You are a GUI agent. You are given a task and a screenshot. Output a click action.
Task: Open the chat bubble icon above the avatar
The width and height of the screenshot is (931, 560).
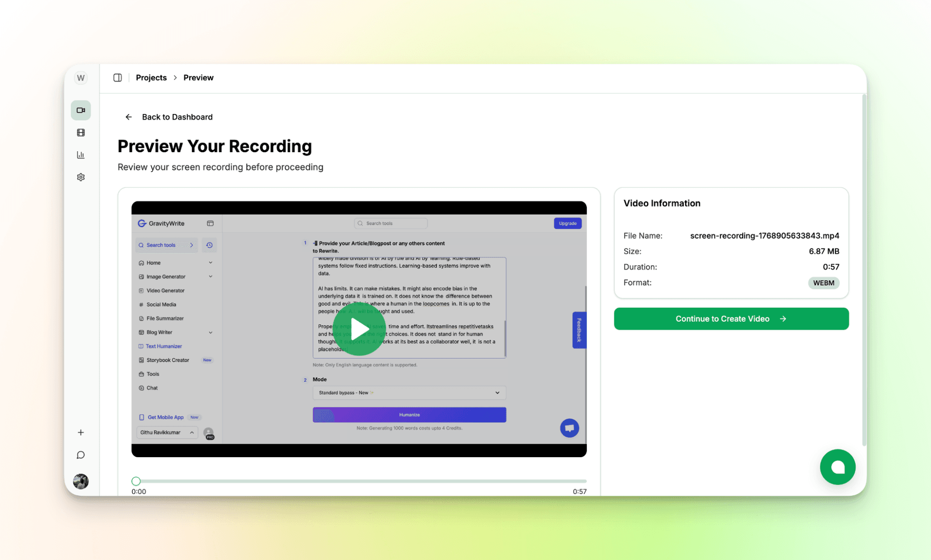tap(80, 455)
